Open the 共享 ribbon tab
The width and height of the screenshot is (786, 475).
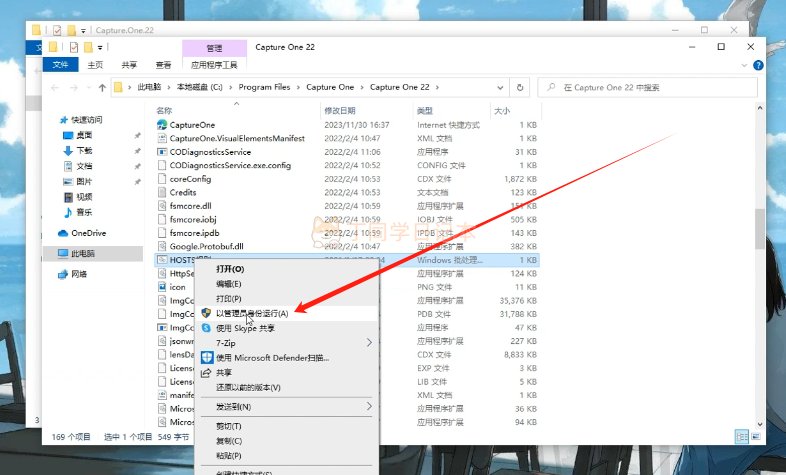pyautogui.click(x=129, y=65)
